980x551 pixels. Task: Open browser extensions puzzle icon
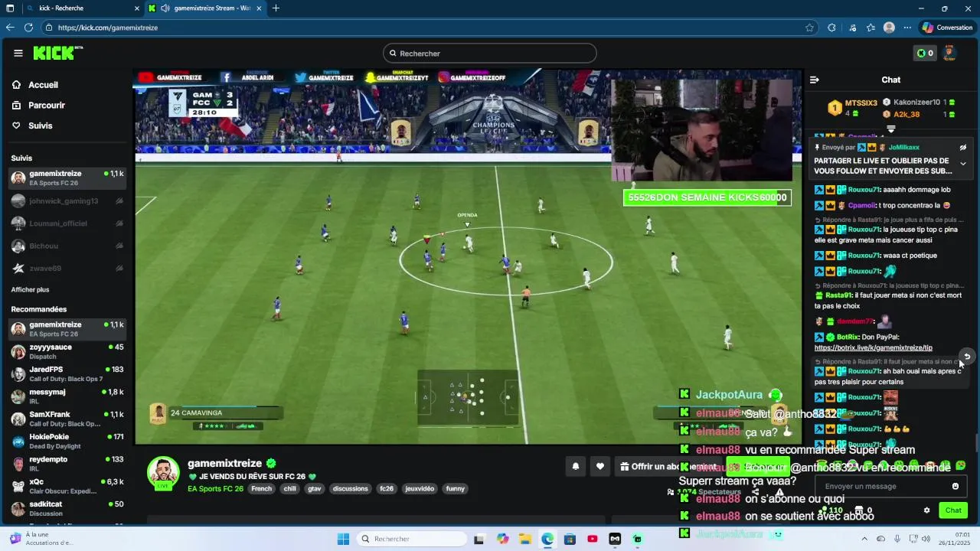[831, 28]
